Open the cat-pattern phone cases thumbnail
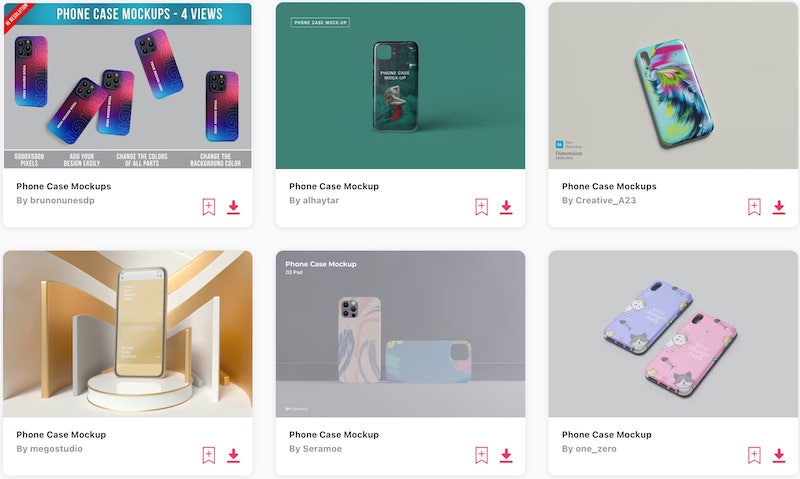 [673, 334]
